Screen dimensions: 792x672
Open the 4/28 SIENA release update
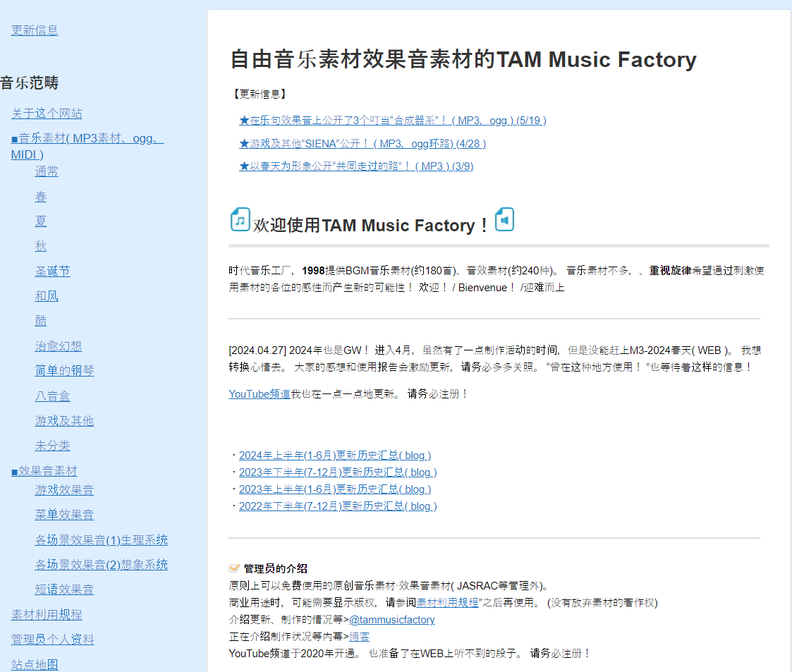tap(363, 143)
